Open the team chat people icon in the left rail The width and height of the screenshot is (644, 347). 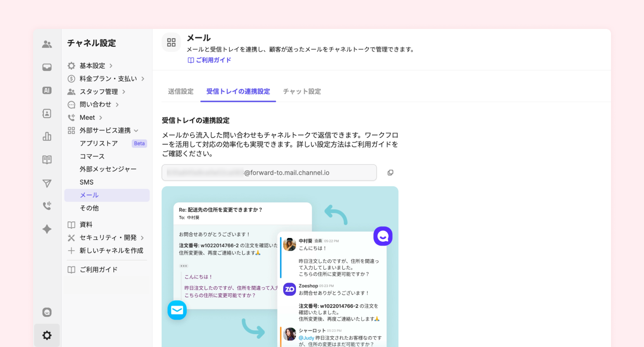coord(47,44)
